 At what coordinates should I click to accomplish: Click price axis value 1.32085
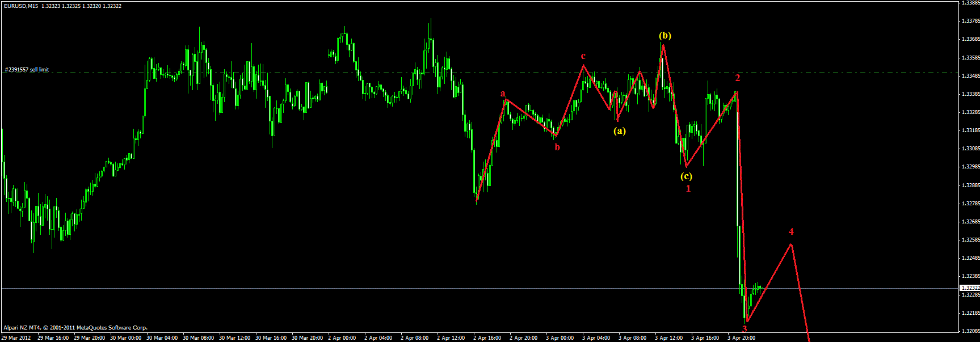pyautogui.click(x=971, y=331)
